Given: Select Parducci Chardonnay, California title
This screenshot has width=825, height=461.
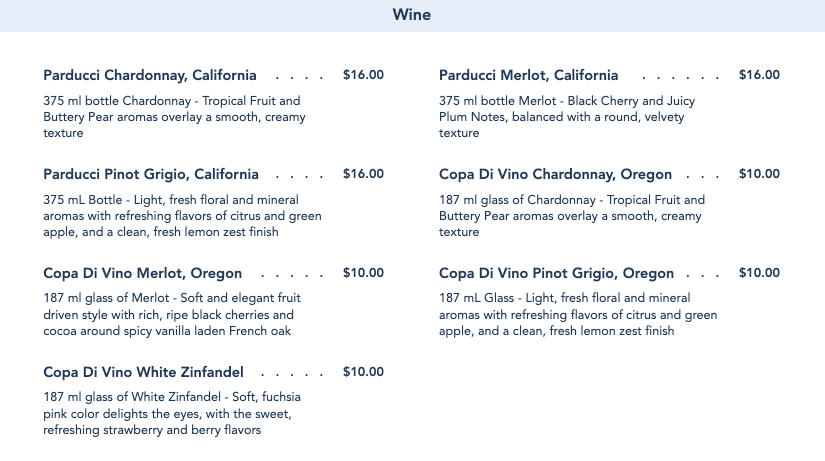Looking at the screenshot, I should pos(150,75).
